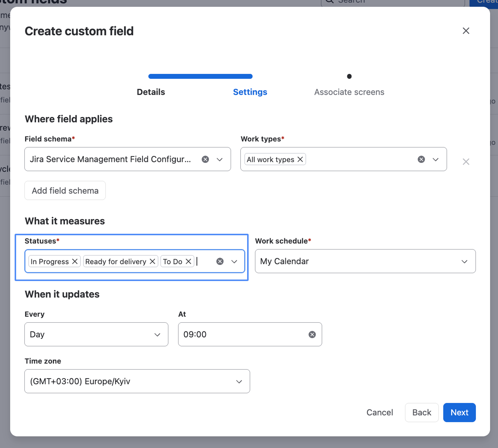Image resolution: width=498 pixels, height=448 pixels.
Task: Click Next to proceed
Action: click(x=459, y=413)
